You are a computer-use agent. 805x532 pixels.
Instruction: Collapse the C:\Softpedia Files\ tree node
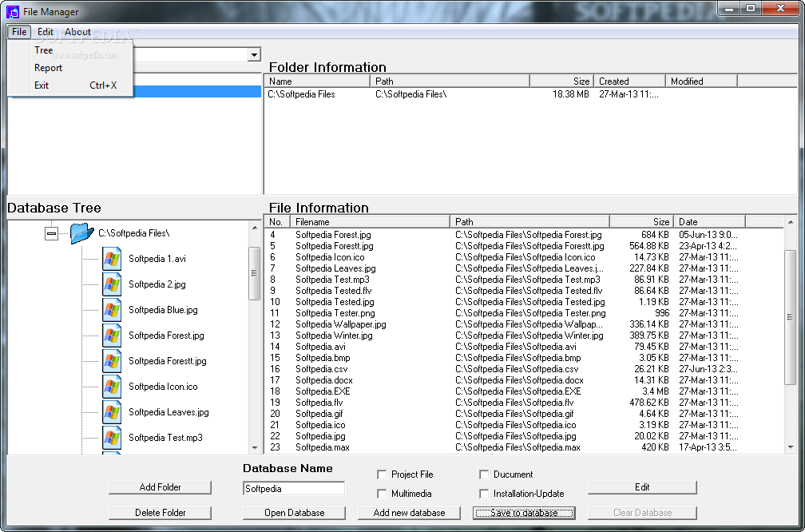click(x=51, y=233)
